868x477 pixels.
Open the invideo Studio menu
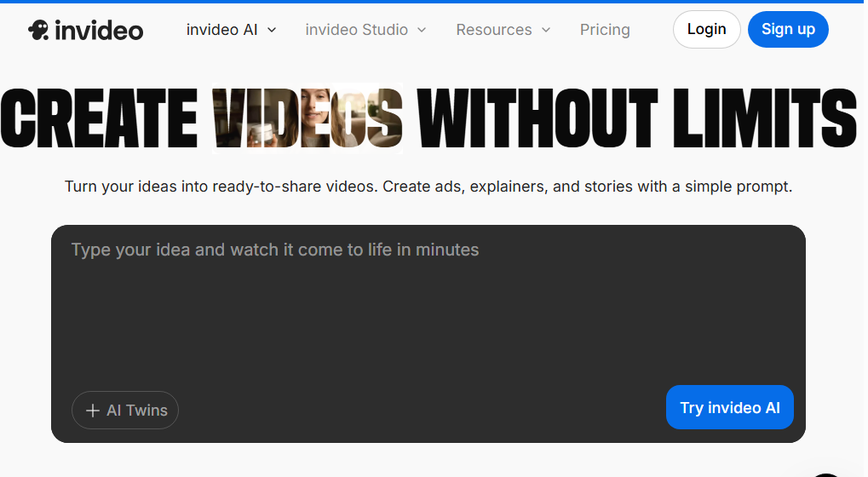point(356,30)
